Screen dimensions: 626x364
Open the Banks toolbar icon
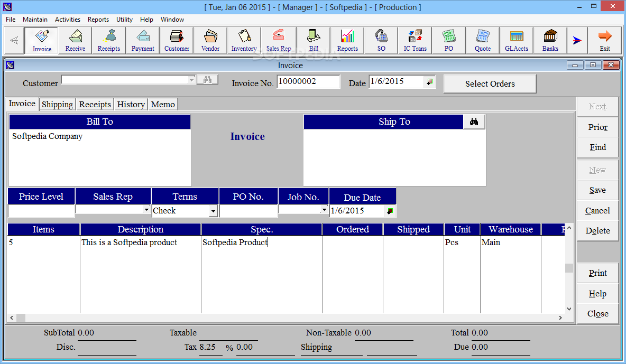(550, 40)
